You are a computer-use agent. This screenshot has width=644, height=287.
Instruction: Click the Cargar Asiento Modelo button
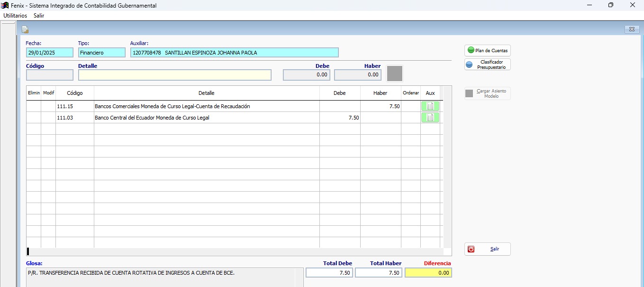[x=488, y=93]
